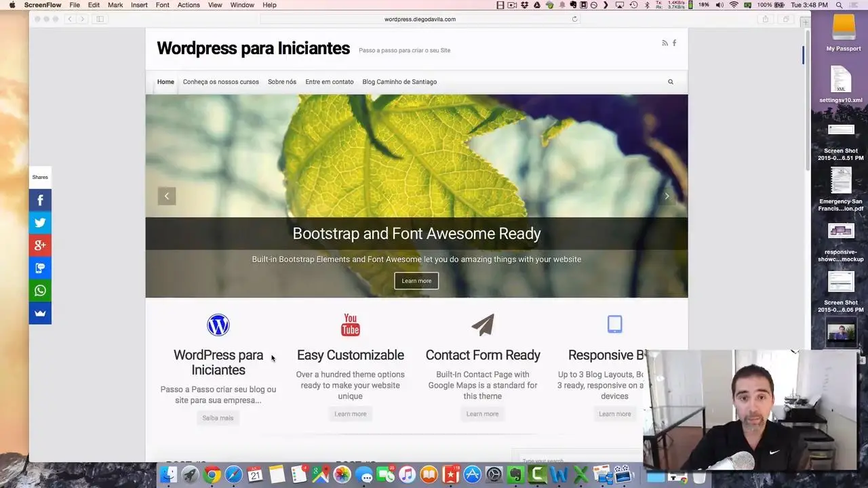
Task: Open the Window menu
Action: click(242, 5)
